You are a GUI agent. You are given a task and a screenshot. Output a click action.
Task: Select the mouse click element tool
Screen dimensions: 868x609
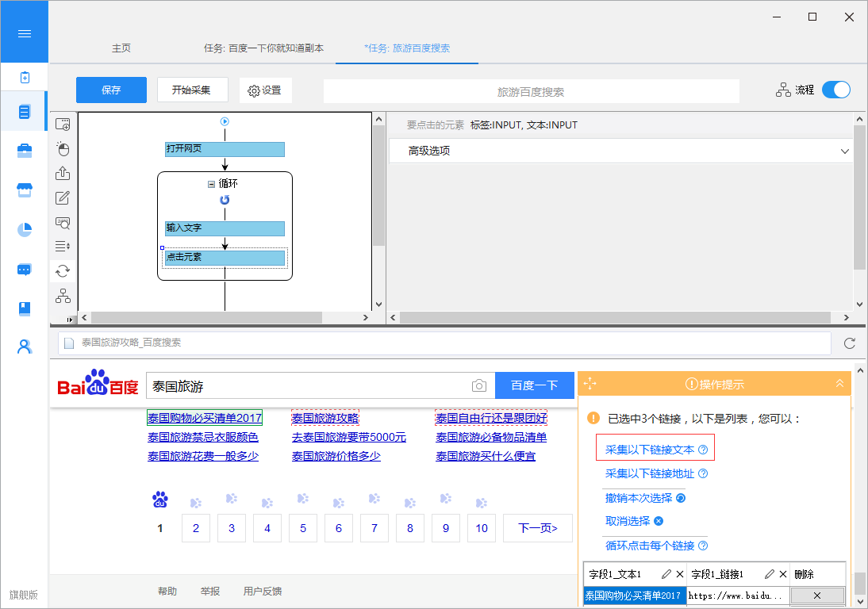click(x=63, y=149)
